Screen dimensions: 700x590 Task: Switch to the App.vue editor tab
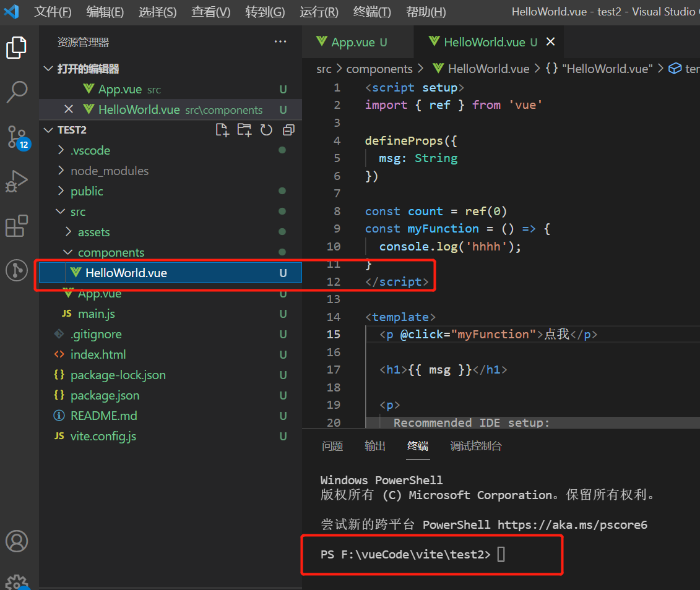coord(358,42)
